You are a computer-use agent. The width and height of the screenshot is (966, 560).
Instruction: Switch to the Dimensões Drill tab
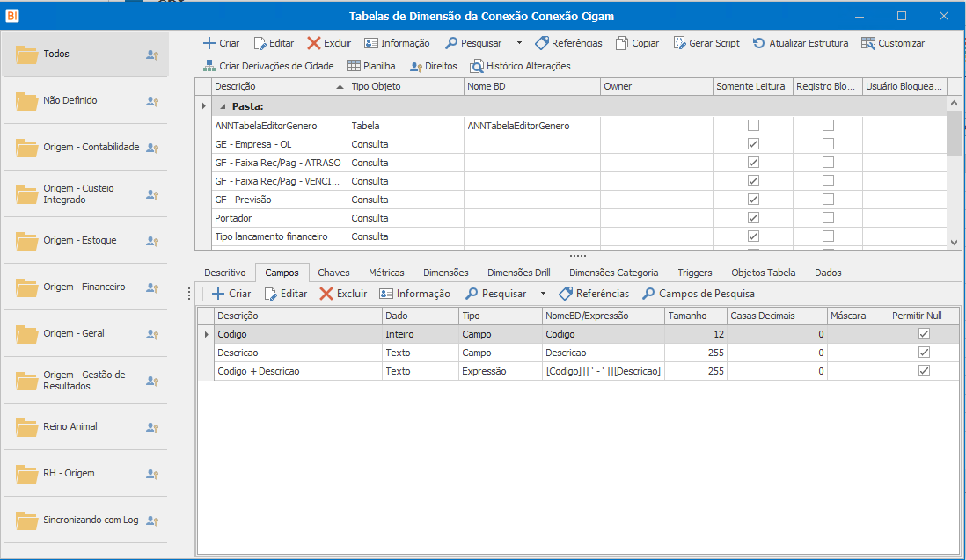(519, 273)
